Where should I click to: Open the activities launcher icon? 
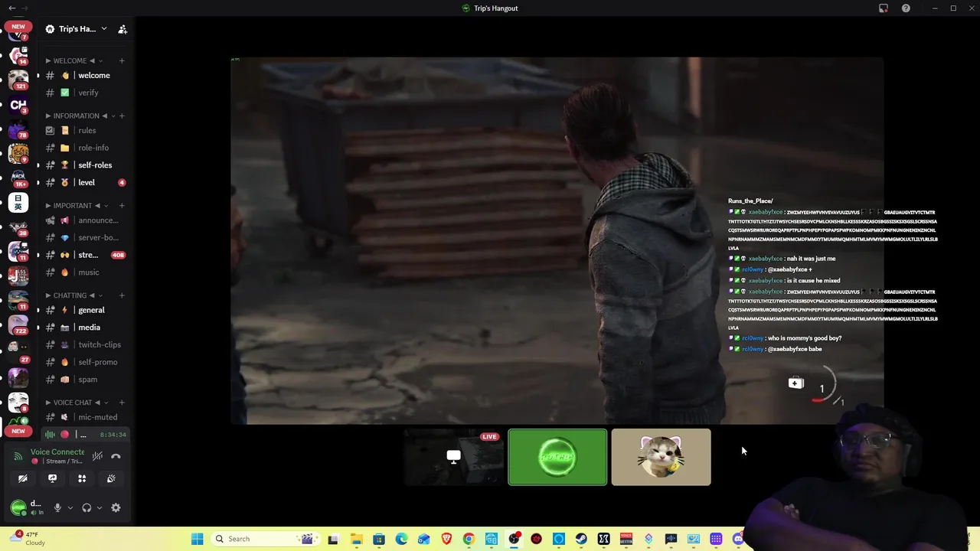(x=82, y=478)
